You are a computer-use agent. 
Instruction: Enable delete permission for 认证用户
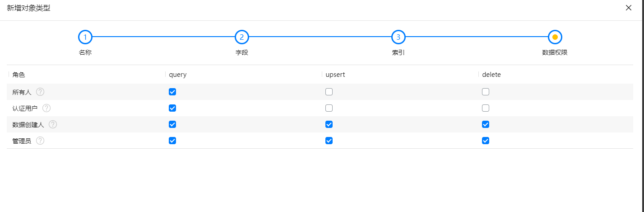click(486, 108)
